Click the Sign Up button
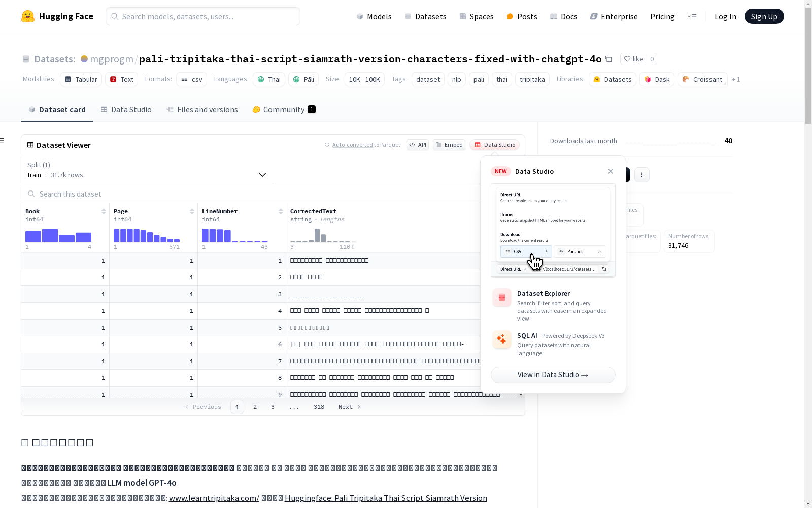 pos(764,16)
